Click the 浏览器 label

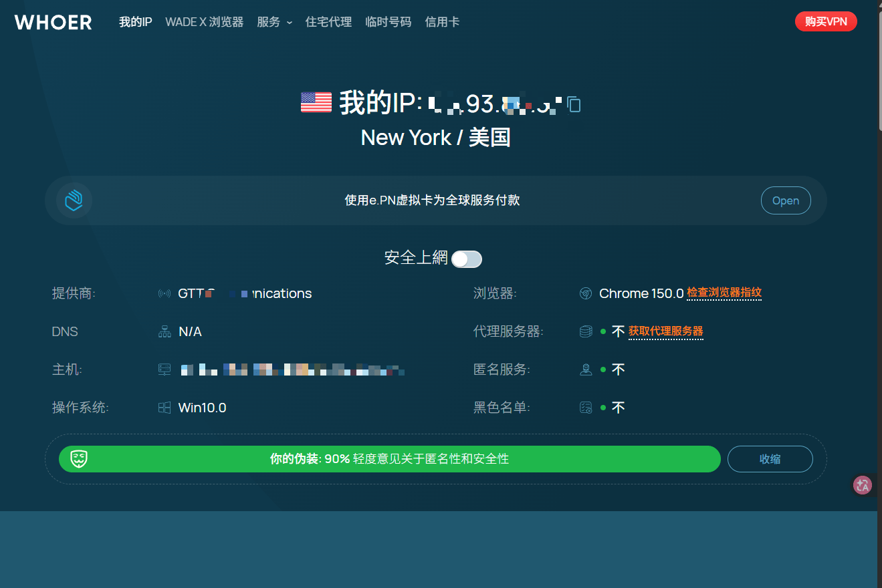[495, 293]
